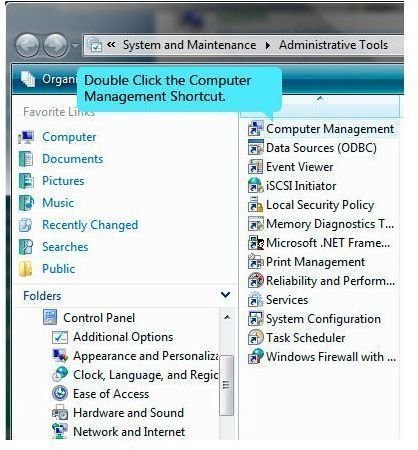Click the Windows Firewall shortcut icon

[256, 357]
